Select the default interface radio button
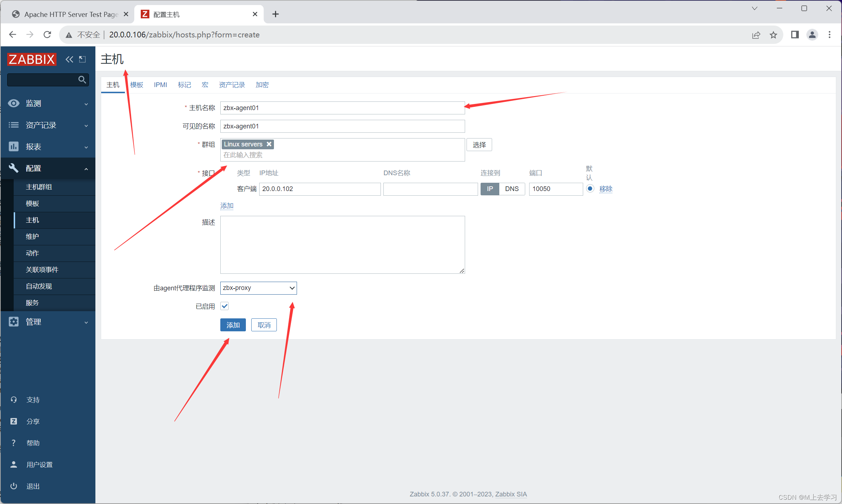This screenshot has width=842, height=504. point(590,189)
